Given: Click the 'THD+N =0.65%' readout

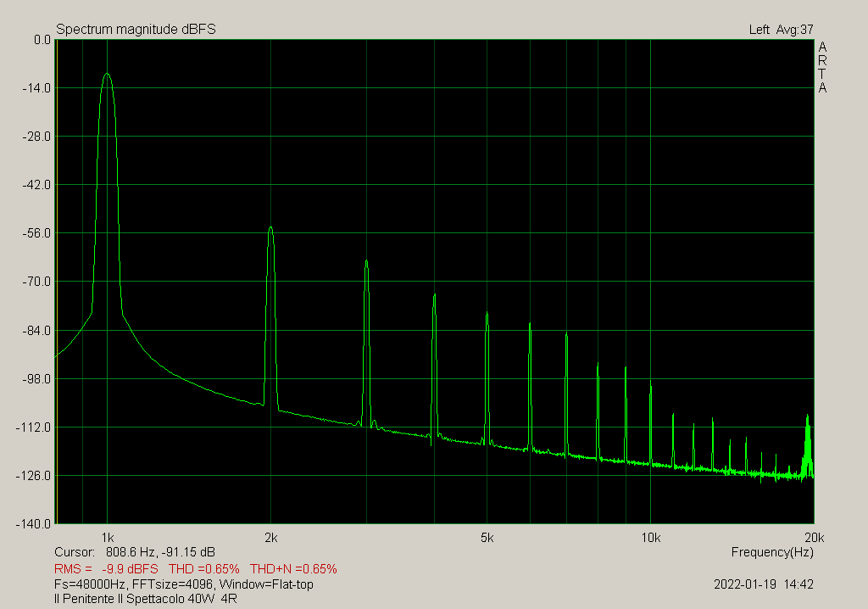Looking at the screenshot, I should click(x=293, y=568).
